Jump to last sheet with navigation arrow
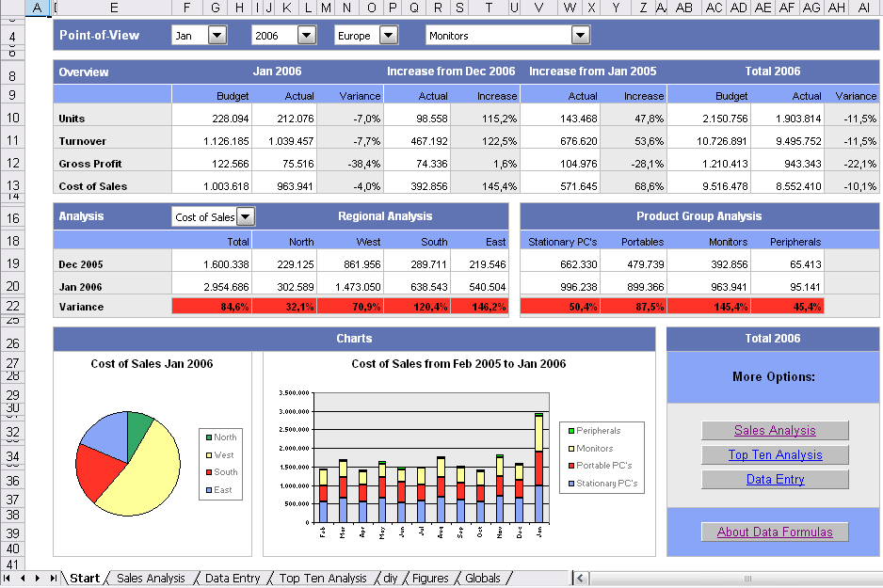This screenshot has width=883, height=588. point(54,579)
